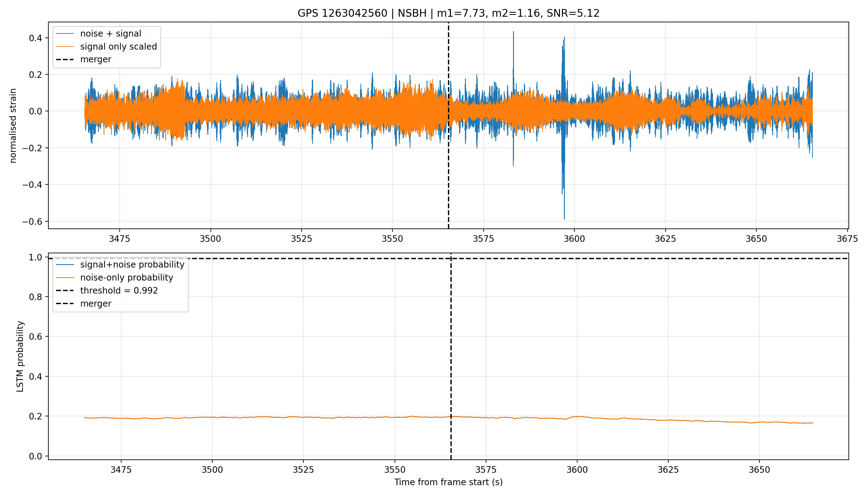Viewport: 868px width, 496px height.
Task: Click the 3500 tick on bottom x-axis
Action: (x=212, y=469)
